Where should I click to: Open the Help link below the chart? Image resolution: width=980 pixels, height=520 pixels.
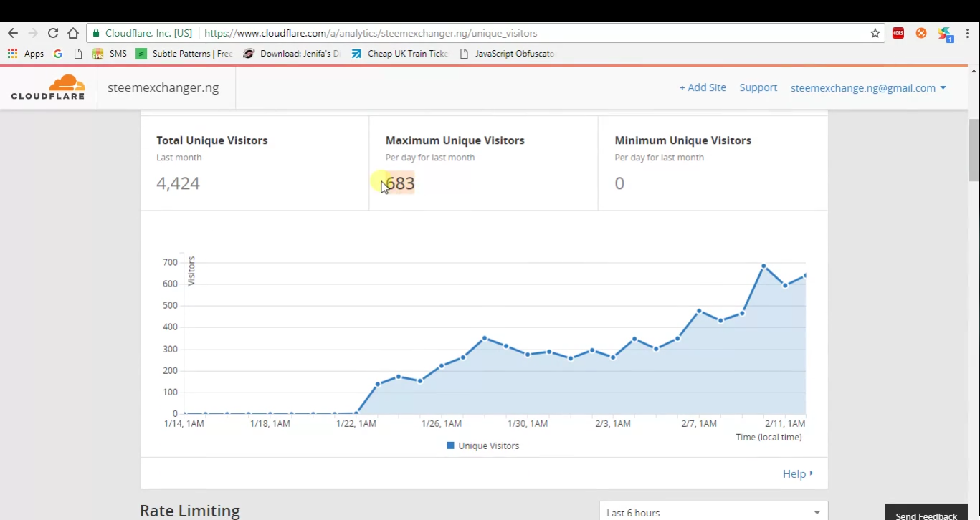coord(798,473)
